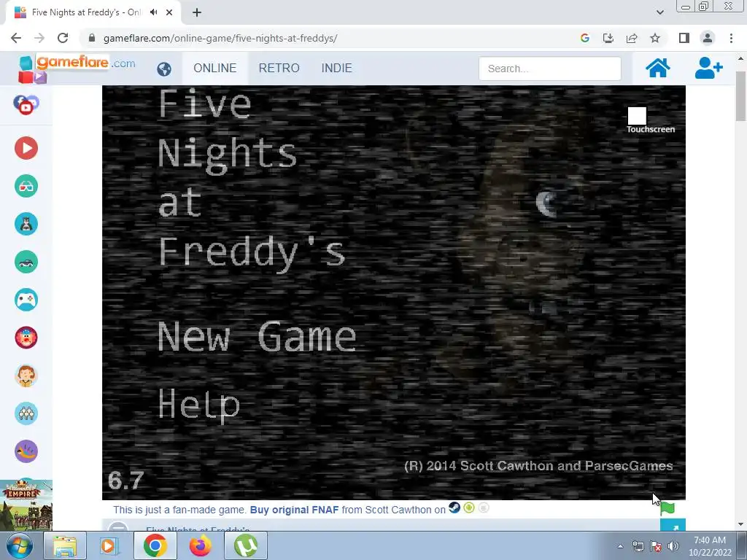Image resolution: width=747 pixels, height=560 pixels.
Task: Open Chrome three-dot menu
Action: (x=731, y=38)
